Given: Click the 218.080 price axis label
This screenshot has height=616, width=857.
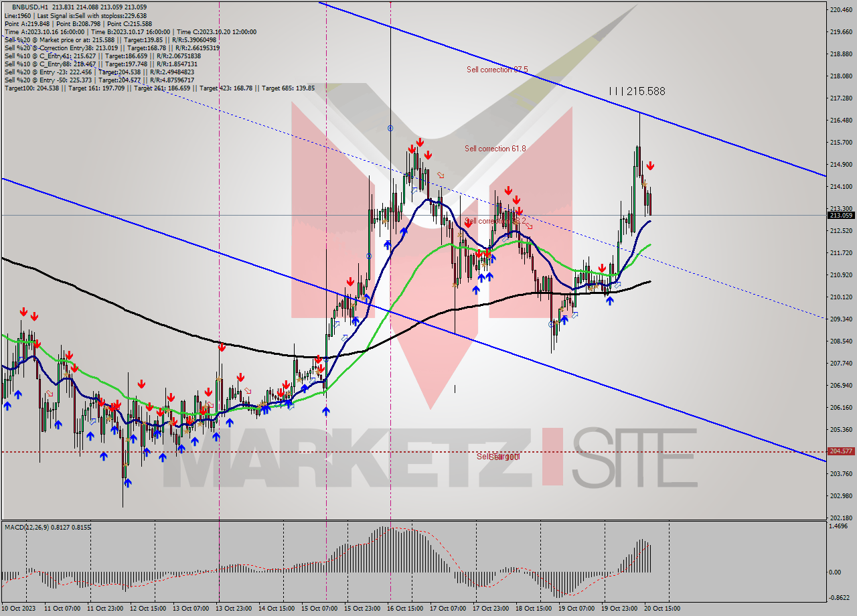Looking at the screenshot, I should coord(841,76).
